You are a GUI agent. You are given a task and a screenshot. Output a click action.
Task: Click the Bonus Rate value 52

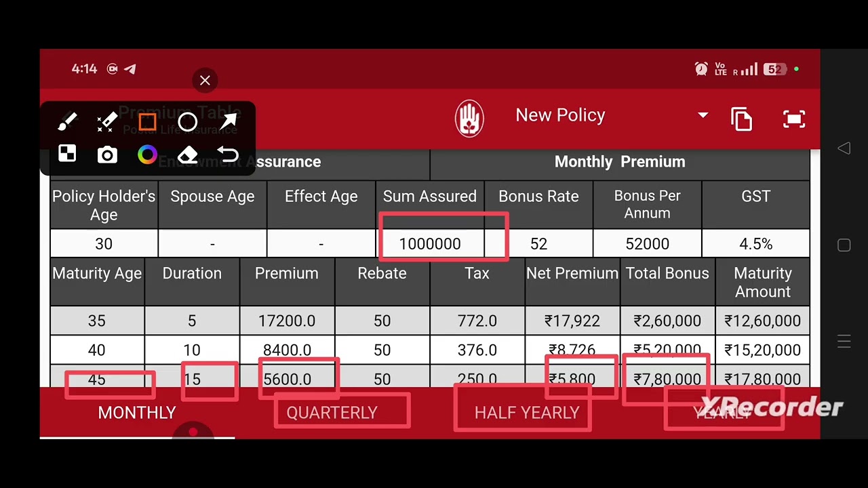[538, 244]
